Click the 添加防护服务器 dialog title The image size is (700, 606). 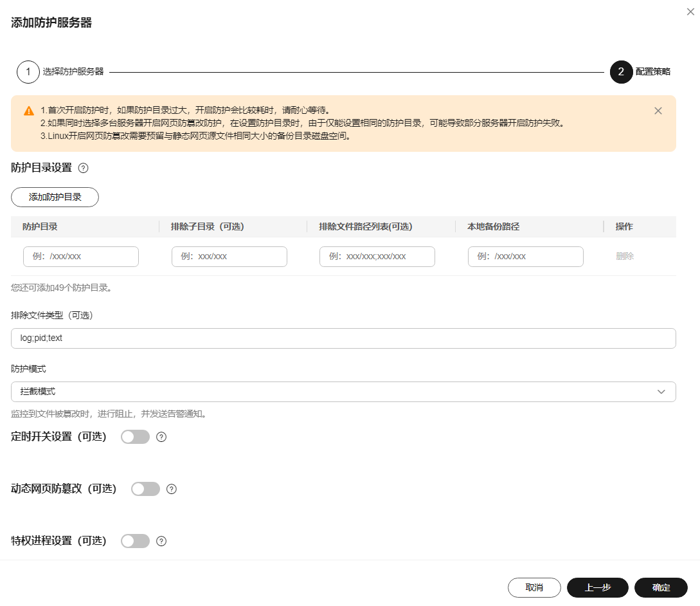tap(51, 23)
